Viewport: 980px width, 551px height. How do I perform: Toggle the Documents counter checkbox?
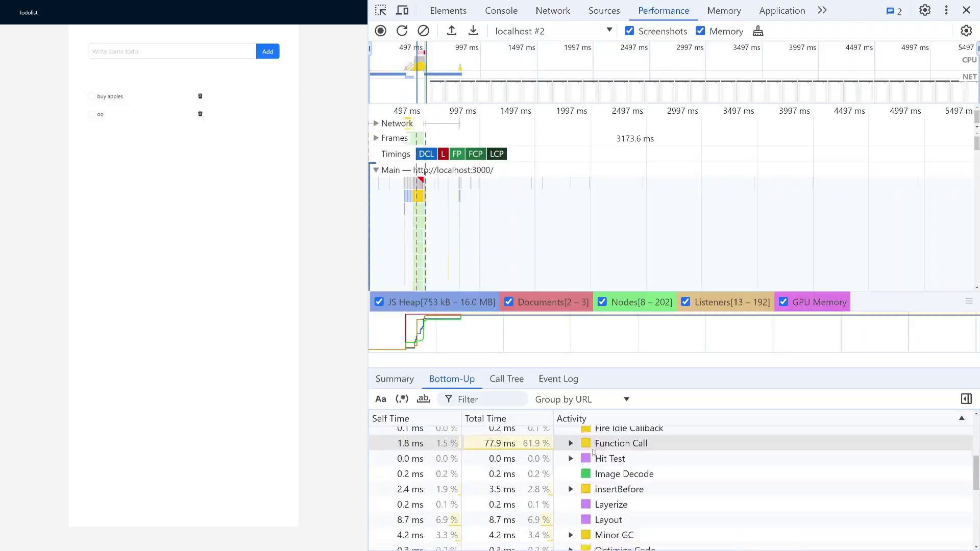click(x=508, y=302)
